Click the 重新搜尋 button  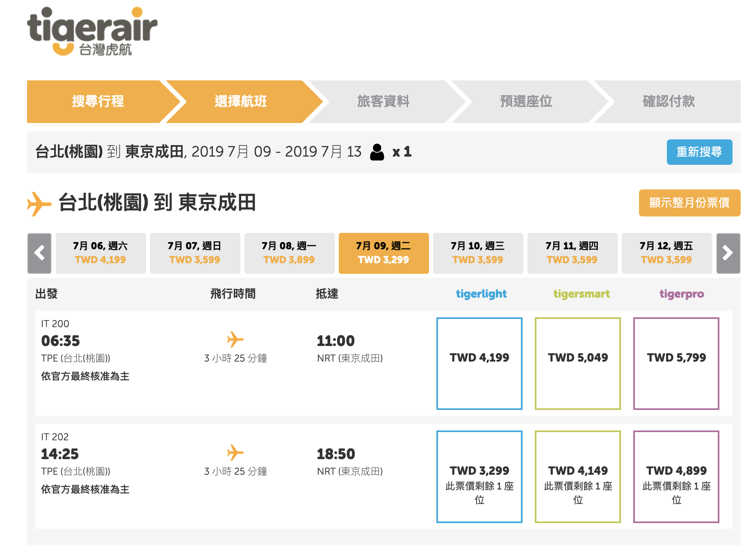pyautogui.click(x=699, y=152)
